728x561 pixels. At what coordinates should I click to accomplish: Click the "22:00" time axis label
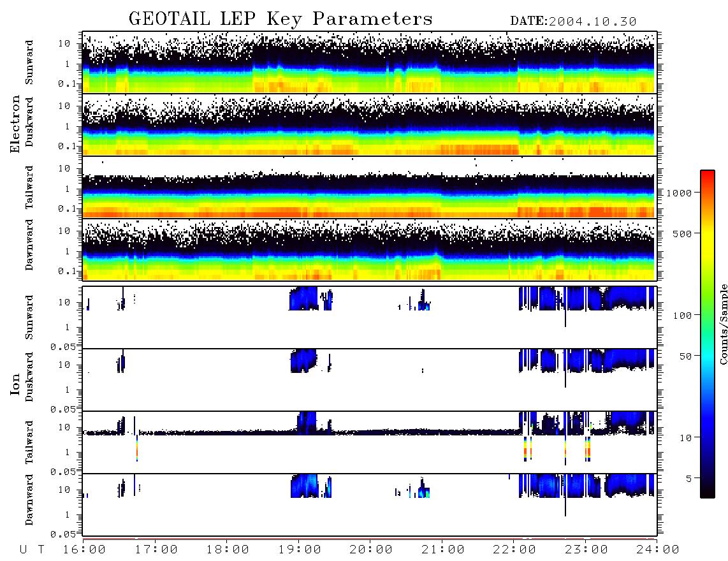coord(514,550)
